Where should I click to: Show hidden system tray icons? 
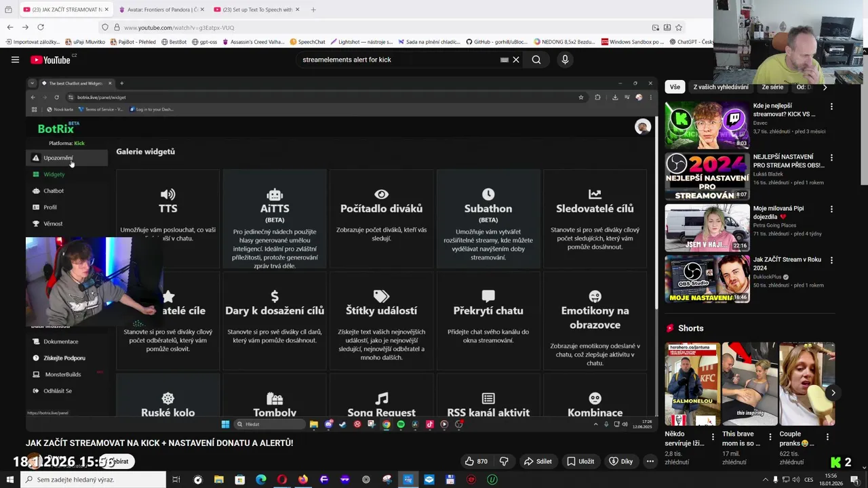pyautogui.click(x=766, y=480)
